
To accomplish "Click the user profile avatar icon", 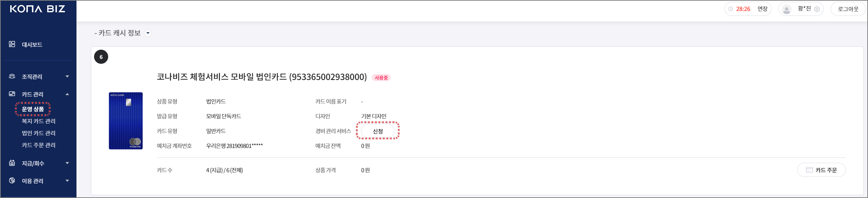I will (787, 9).
